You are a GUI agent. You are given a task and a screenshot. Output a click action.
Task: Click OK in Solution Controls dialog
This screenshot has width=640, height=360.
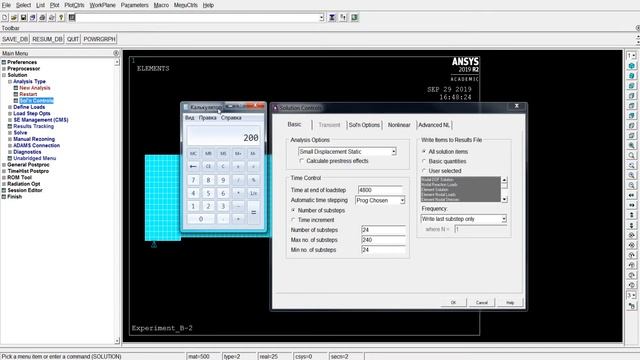pyautogui.click(x=453, y=302)
